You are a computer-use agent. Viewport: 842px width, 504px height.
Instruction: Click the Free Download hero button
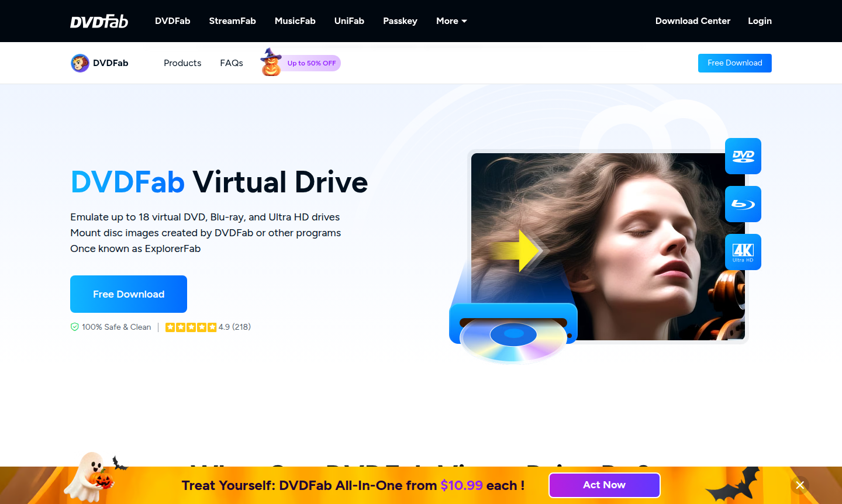[x=128, y=294]
